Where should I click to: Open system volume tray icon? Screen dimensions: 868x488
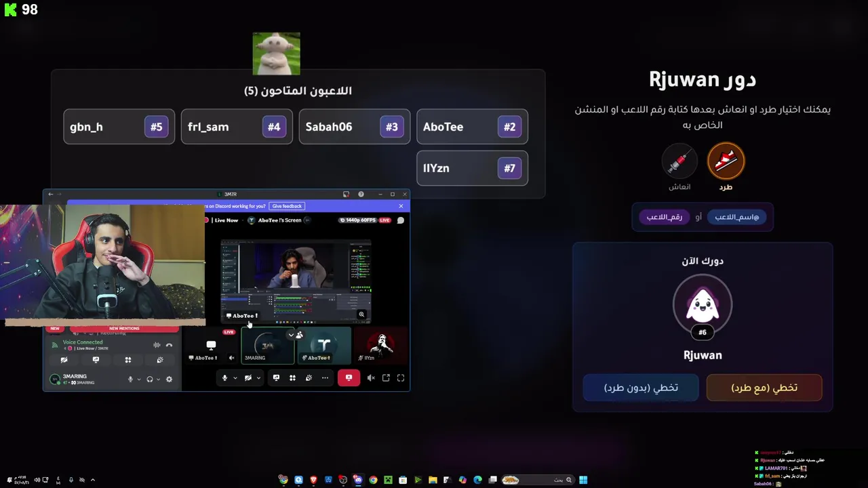tap(37, 480)
